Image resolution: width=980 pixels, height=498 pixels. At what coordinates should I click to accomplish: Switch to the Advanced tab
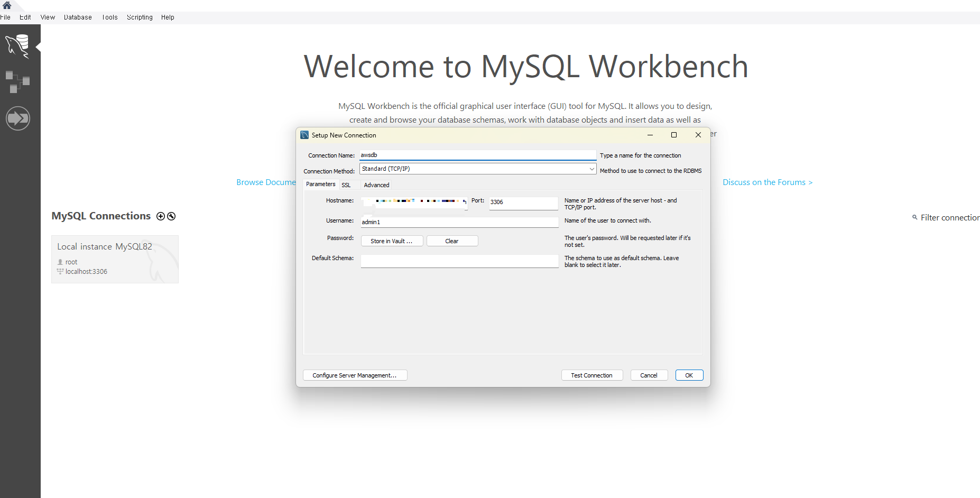coord(376,185)
